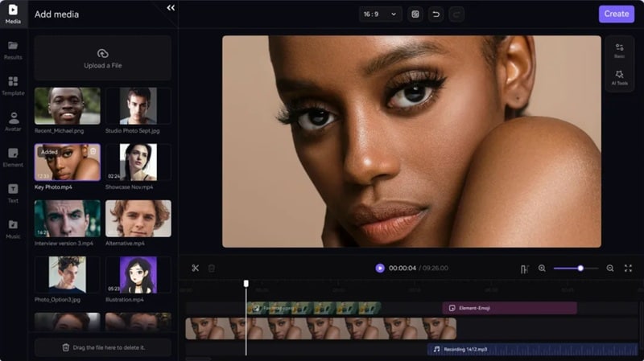Screen dimensions: 644x361
Task: Click the trash delete icon in timeline toolbar
Action: click(x=212, y=269)
